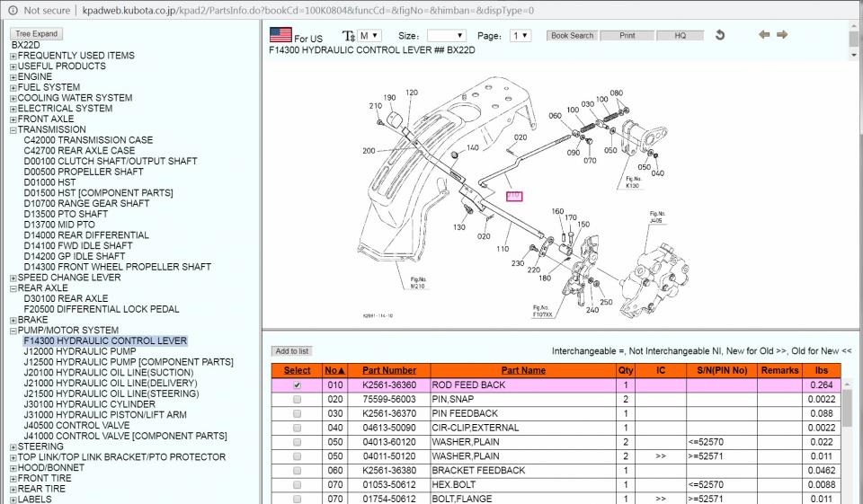Expand the HOOD/BONNET node
The image size is (863, 504).
[13, 468]
